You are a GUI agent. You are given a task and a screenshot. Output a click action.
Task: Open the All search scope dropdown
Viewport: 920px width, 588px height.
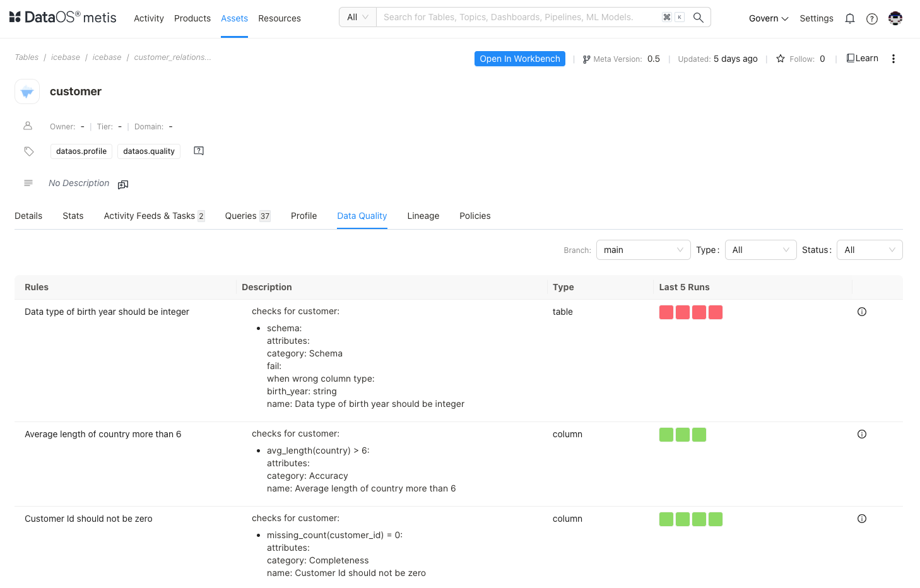(358, 17)
